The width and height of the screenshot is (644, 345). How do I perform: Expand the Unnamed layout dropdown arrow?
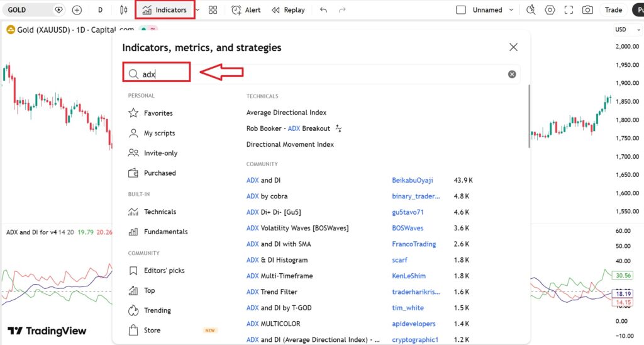pos(511,10)
